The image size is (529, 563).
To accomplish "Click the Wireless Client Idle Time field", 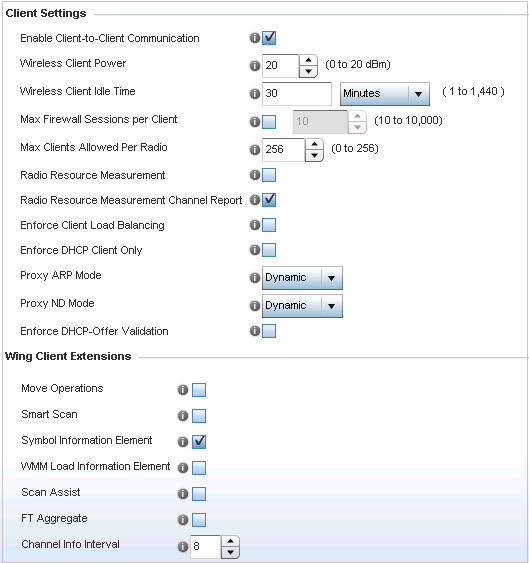I will tap(297, 94).
